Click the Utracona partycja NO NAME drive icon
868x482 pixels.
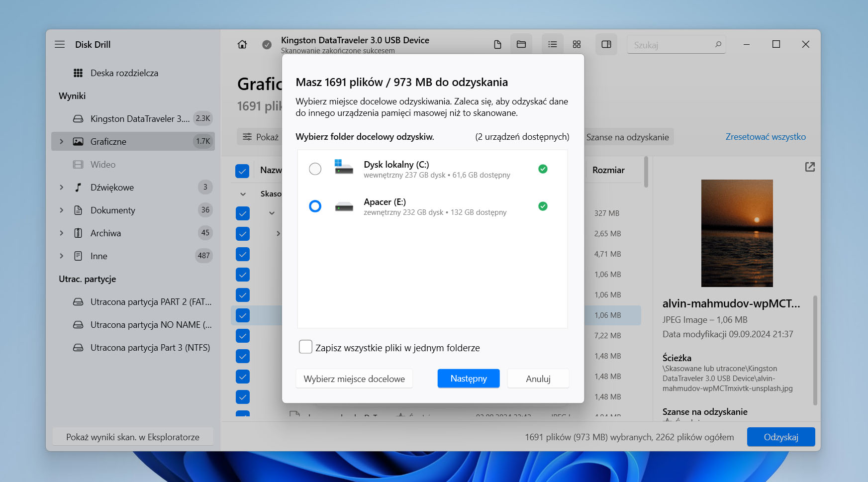[x=78, y=324]
